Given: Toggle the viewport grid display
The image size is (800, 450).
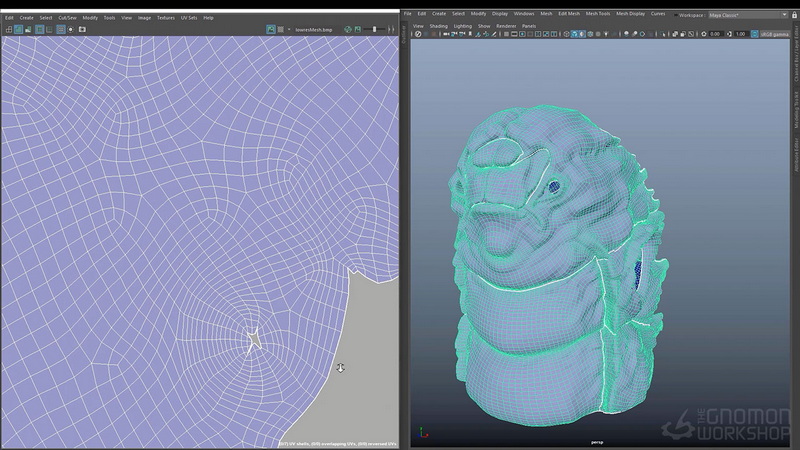Looking at the screenshot, I should (x=506, y=34).
